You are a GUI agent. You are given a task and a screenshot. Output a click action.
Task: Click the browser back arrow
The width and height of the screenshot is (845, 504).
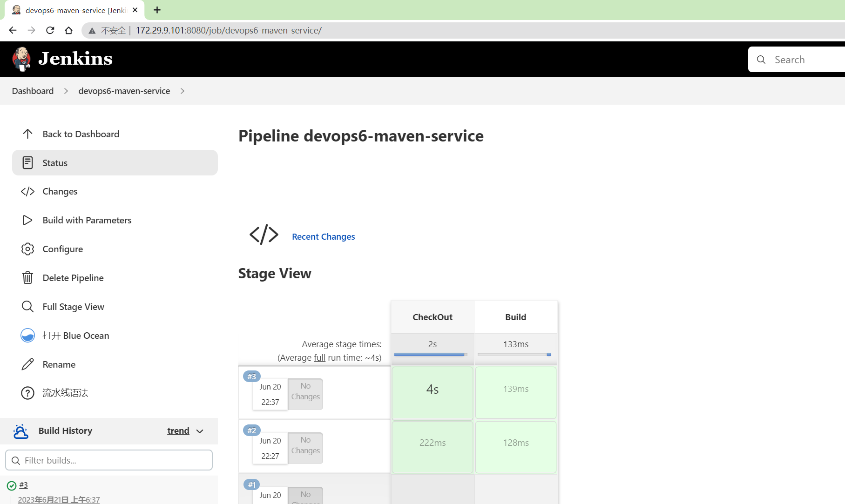(13, 30)
